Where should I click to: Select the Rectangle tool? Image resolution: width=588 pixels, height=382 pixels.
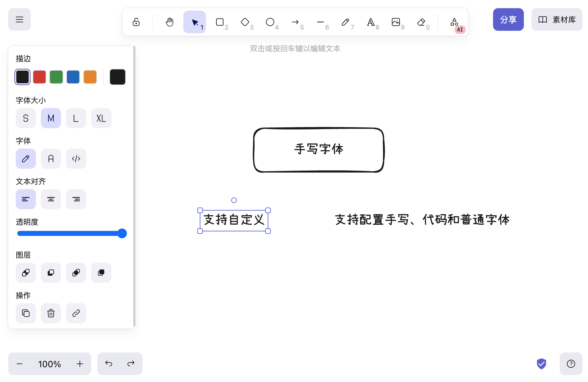pos(220,22)
